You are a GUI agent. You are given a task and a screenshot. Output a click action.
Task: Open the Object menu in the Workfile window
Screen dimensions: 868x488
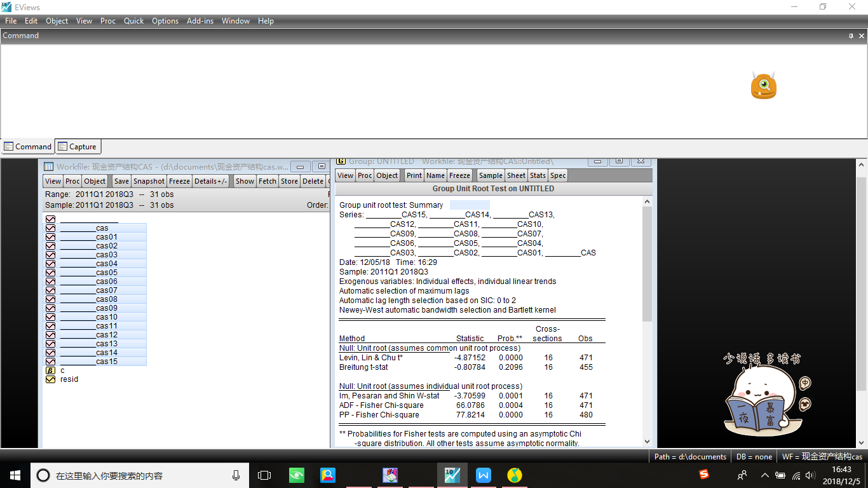(x=95, y=181)
